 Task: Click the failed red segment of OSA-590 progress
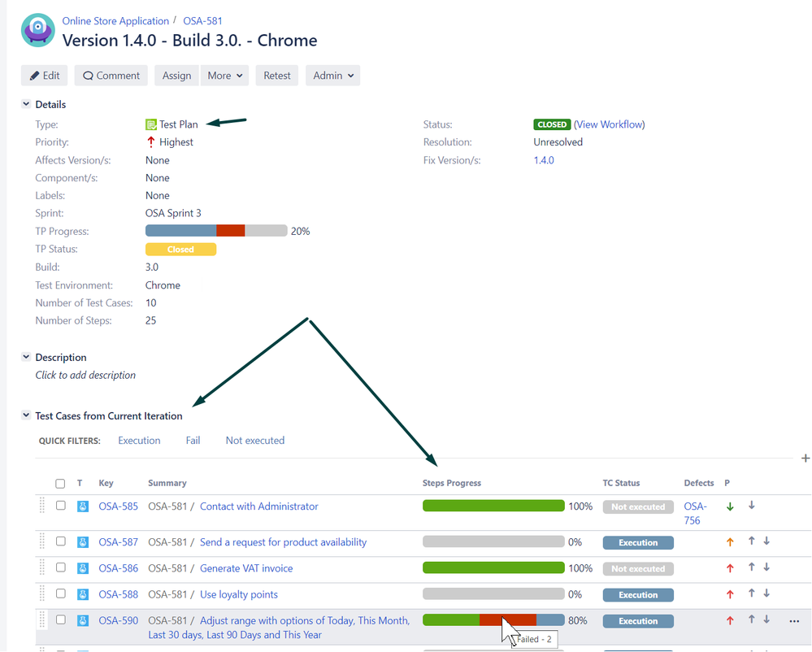507,620
